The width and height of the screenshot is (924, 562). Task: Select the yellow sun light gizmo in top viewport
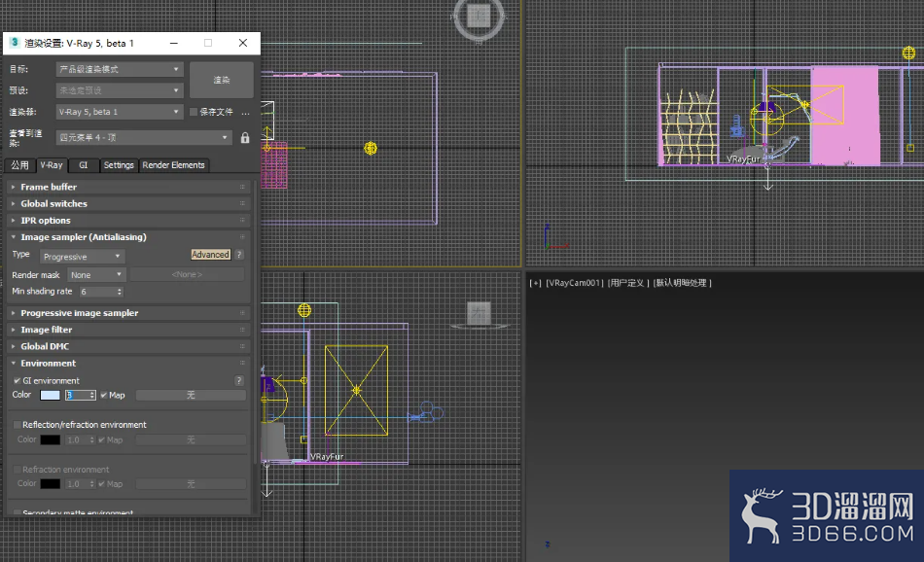point(370,148)
